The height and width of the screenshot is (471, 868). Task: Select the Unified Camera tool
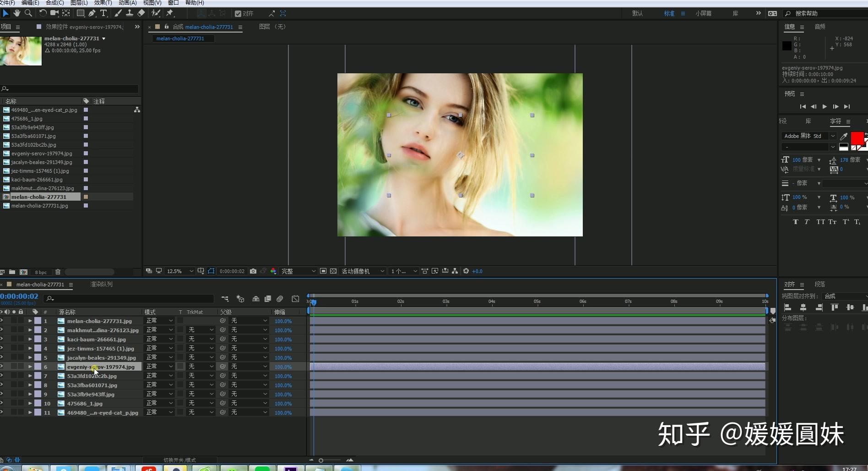(x=54, y=13)
